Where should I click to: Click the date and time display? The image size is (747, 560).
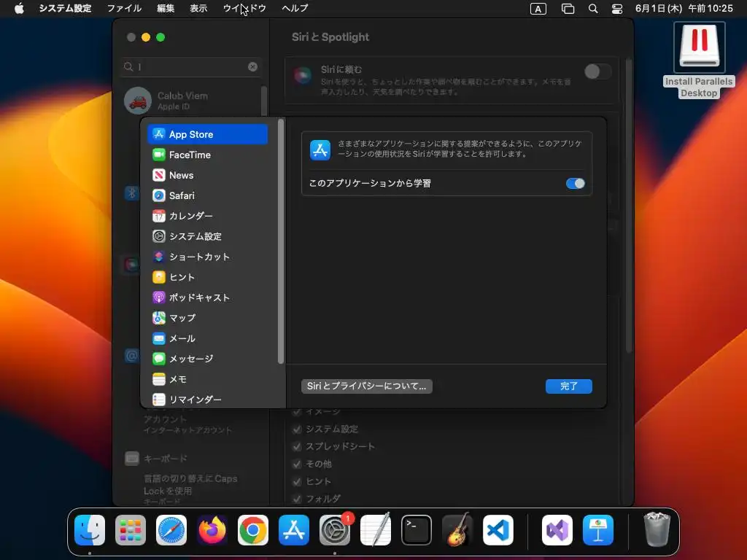pos(684,8)
